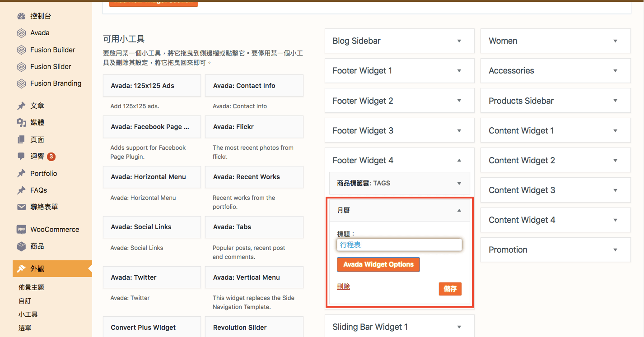Screen dimensions: 644x337
Task: Expand the Blog Sidebar widget area
Action: pos(459,41)
